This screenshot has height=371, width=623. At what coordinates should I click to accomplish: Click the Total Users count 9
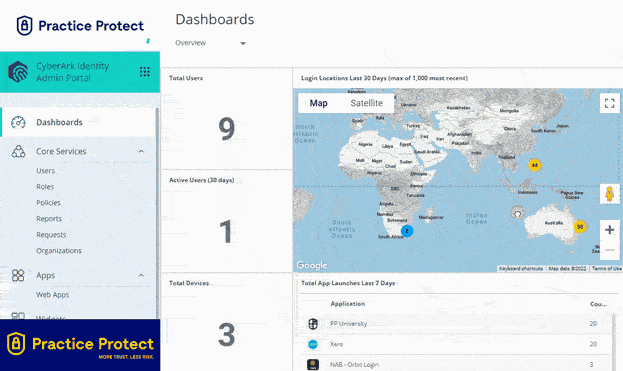[226, 129]
